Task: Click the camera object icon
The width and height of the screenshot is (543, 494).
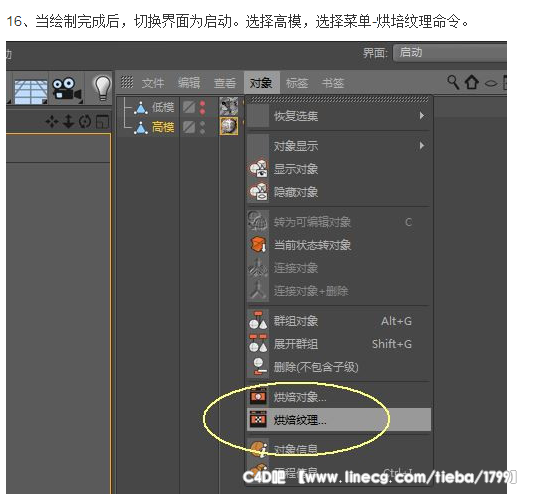Action: point(66,89)
